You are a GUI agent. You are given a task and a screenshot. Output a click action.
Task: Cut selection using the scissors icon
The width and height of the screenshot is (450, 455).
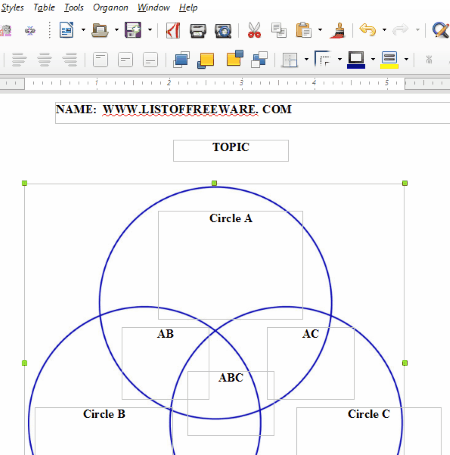coord(254,30)
